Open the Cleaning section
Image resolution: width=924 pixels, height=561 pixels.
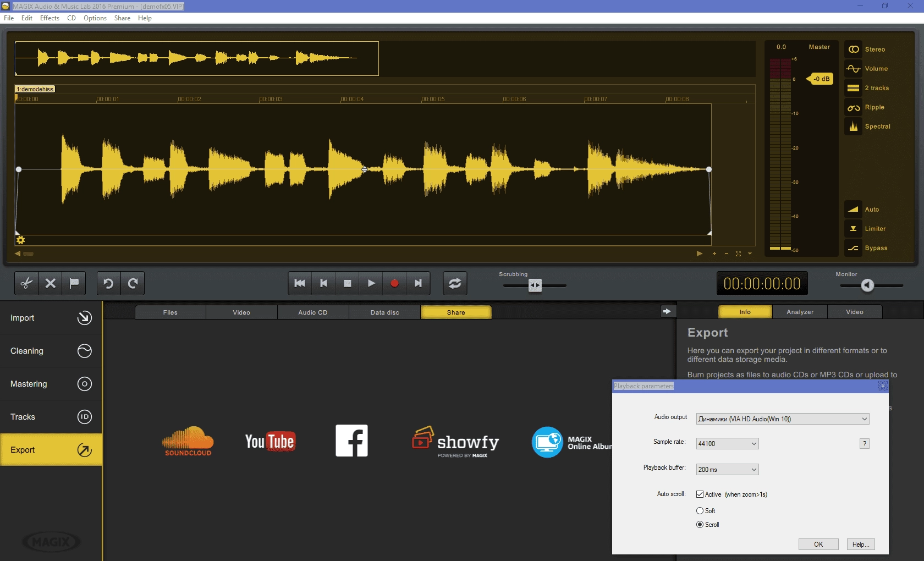[51, 351]
